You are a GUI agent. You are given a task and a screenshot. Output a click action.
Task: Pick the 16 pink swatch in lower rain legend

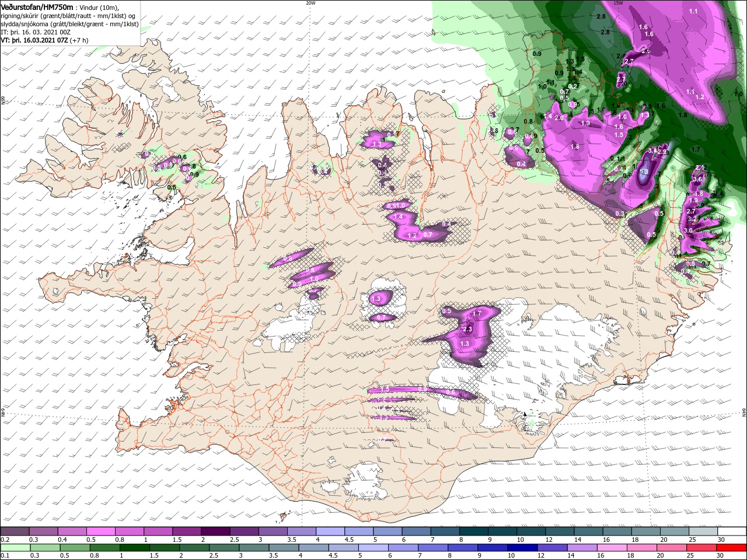point(612,548)
